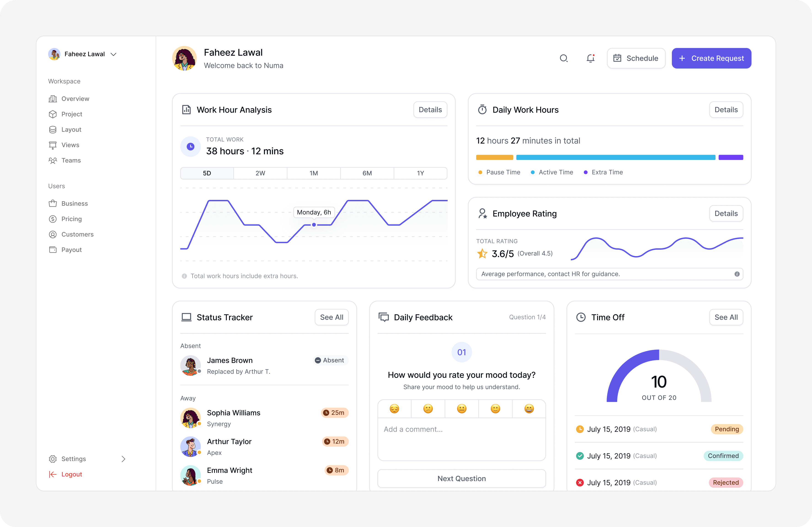The height and width of the screenshot is (527, 812).
Task: Click the Total Work clock badge icon
Action: 190,147
